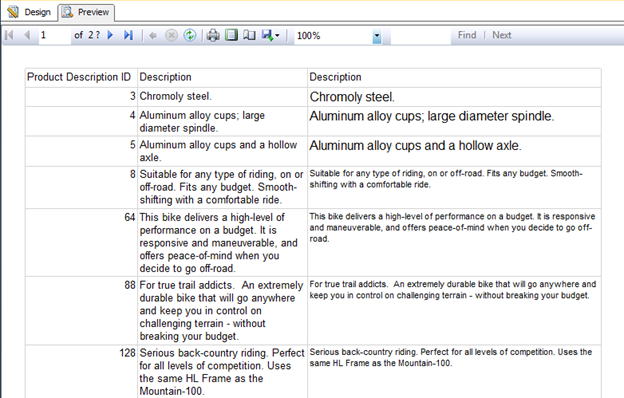624x398 pixels.
Task: Click the first Description column header
Action: [x=222, y=77]
